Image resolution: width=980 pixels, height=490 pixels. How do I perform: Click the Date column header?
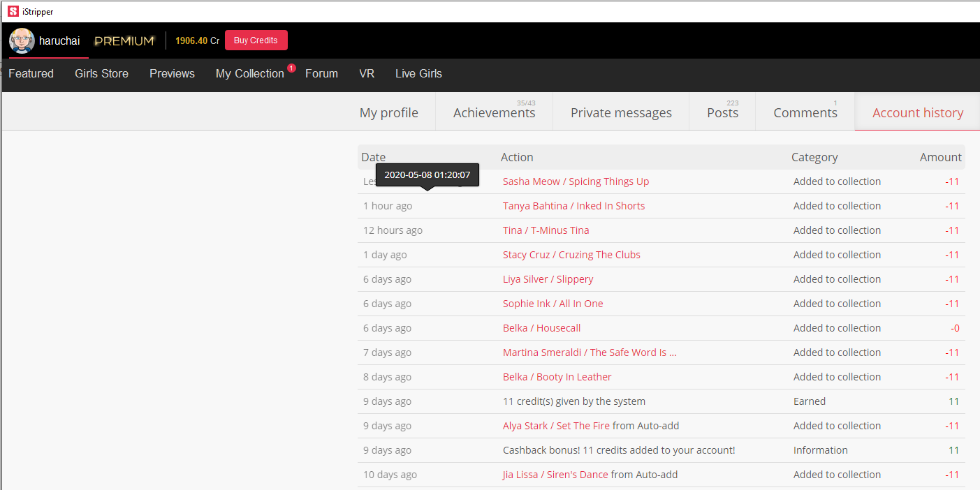(373, 157)
